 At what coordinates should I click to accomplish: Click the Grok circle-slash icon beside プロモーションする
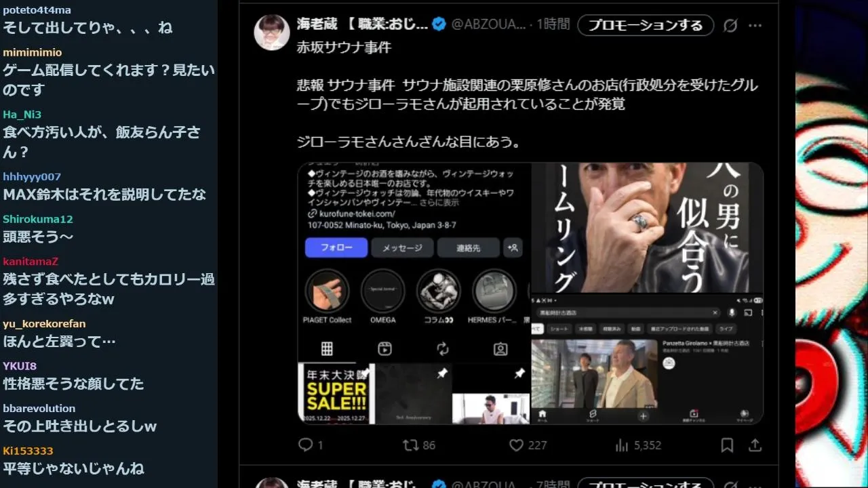click(x=730, y=25)
